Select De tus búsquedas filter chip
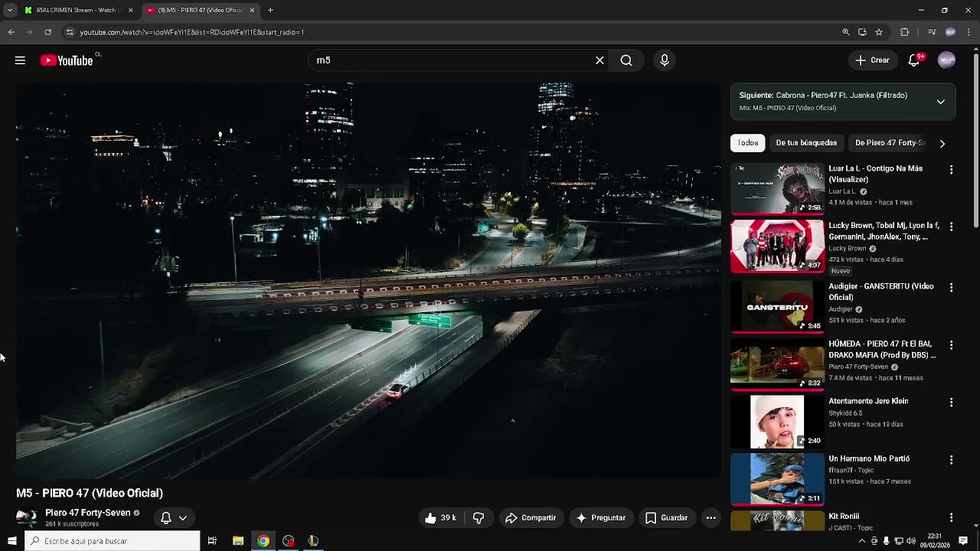The height and width of the screenshot is (551, 980). 806,143
